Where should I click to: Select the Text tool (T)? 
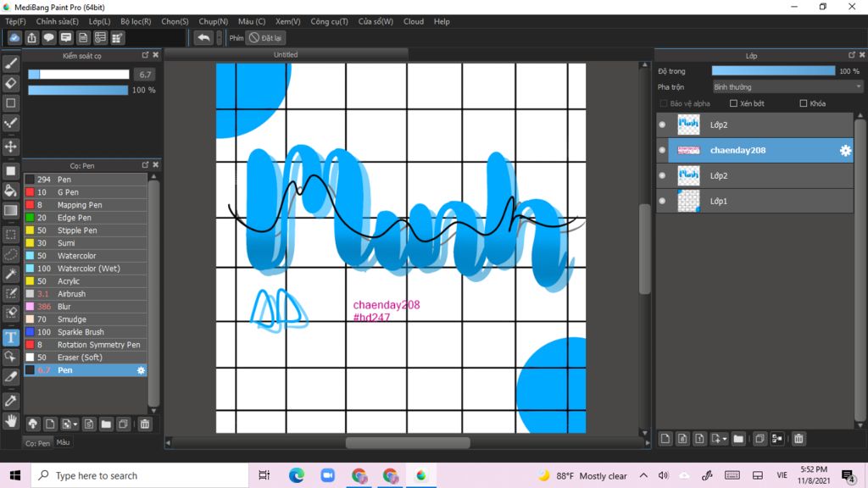pos(10,337)
